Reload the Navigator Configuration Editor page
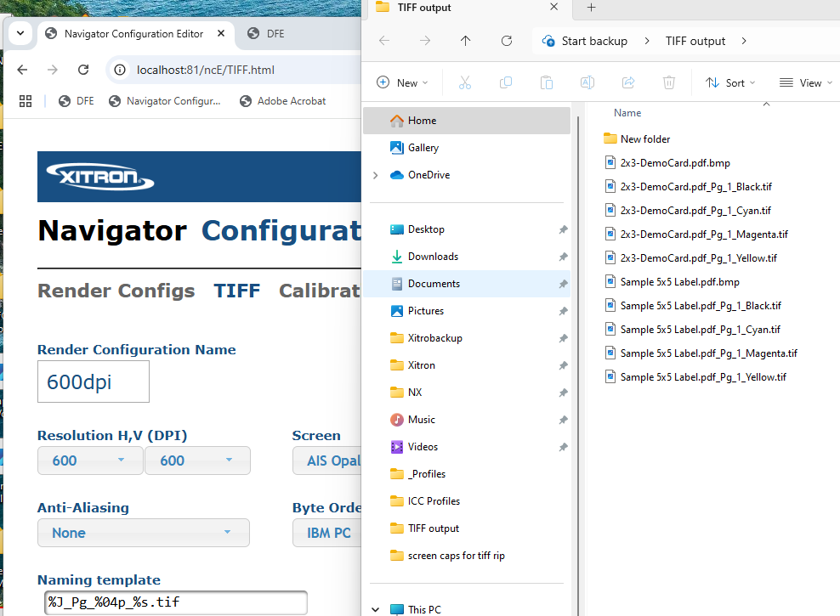The width and height of the screenshot is (840, 616). pyautogui.click(x=83, y=70)
